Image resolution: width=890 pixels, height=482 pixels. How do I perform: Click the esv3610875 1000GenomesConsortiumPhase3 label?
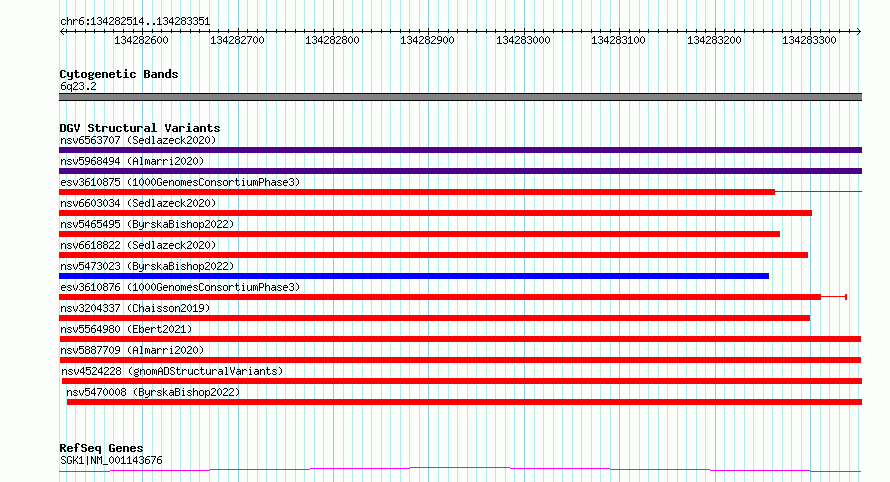[x=180, y=182]
